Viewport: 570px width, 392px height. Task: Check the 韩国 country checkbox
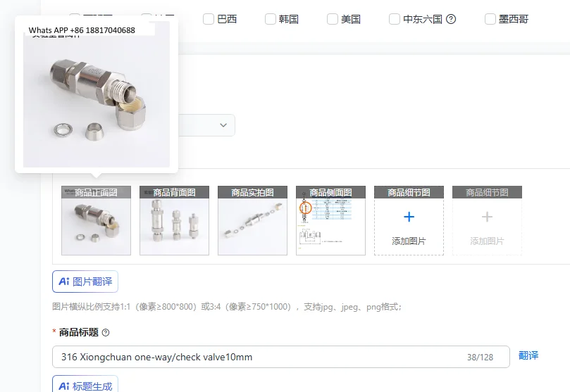tap(271, 19)
